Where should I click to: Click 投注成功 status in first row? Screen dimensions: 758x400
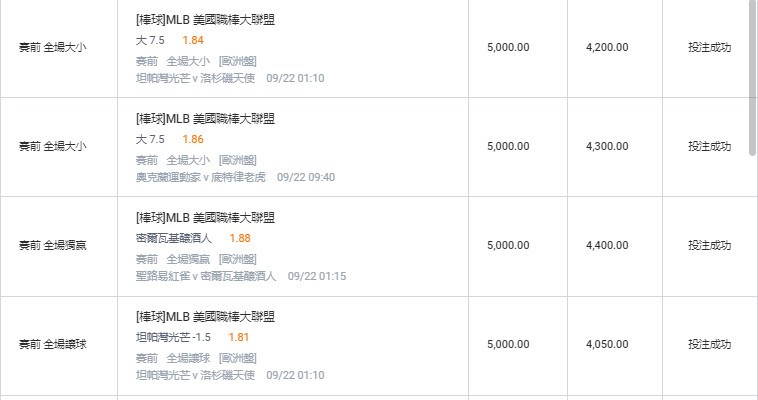709,47
